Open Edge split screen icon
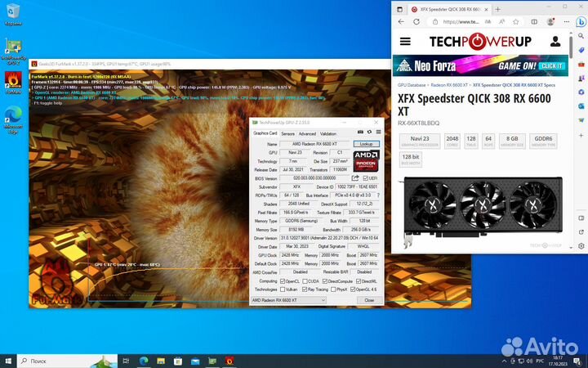Screen dimensions: 588x368 click(x=534, y=22)
